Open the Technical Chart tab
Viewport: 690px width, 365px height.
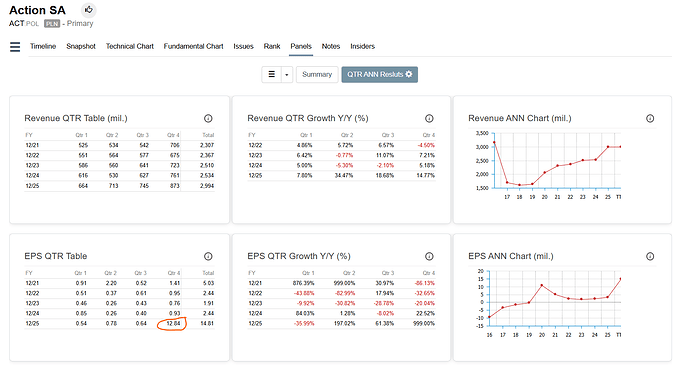[x=130, y=46]
